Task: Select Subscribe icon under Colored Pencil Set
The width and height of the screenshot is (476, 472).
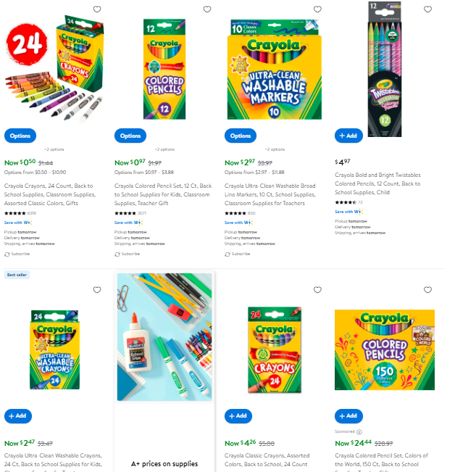Action: [117, 254]
